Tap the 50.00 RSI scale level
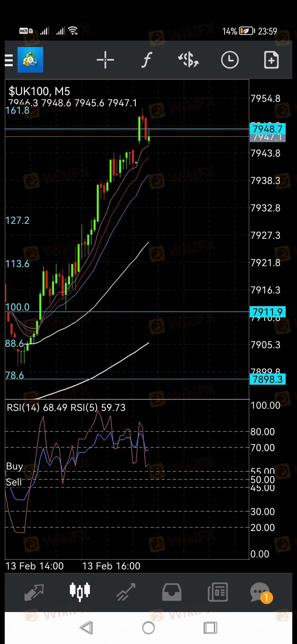 coord(263,480)
